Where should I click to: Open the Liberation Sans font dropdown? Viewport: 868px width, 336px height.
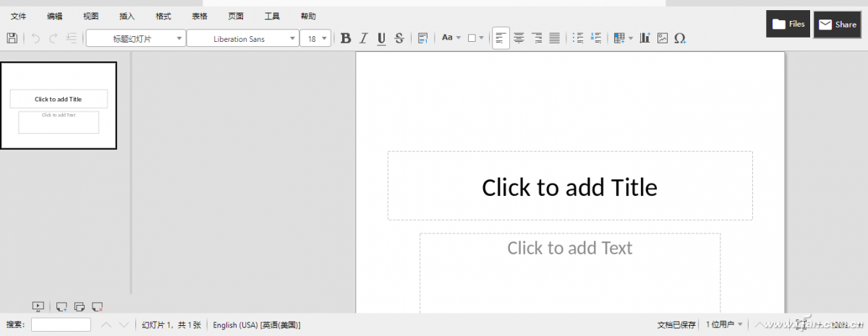pyautogui.click(x=292, y=38)
